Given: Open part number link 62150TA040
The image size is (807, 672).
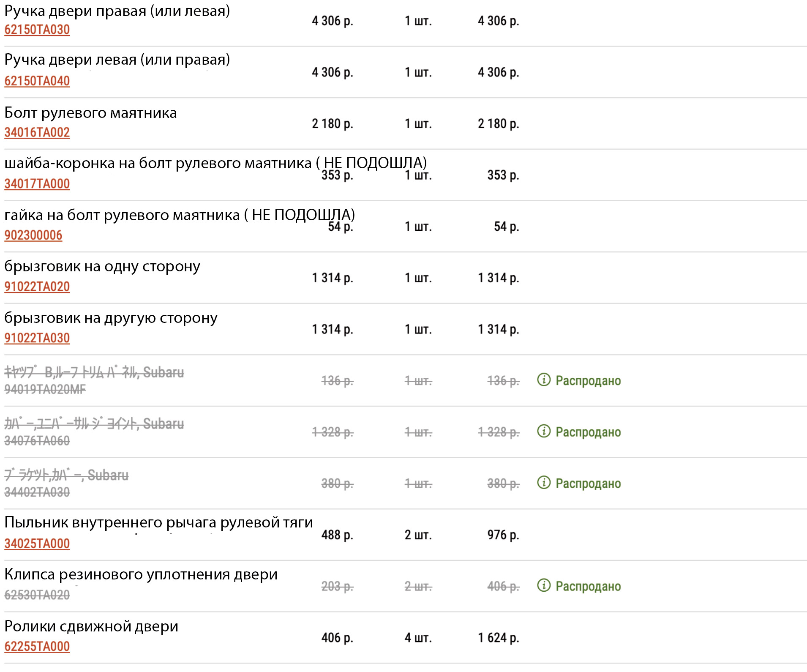Looking at the screenshot, I should pos(37,81).
